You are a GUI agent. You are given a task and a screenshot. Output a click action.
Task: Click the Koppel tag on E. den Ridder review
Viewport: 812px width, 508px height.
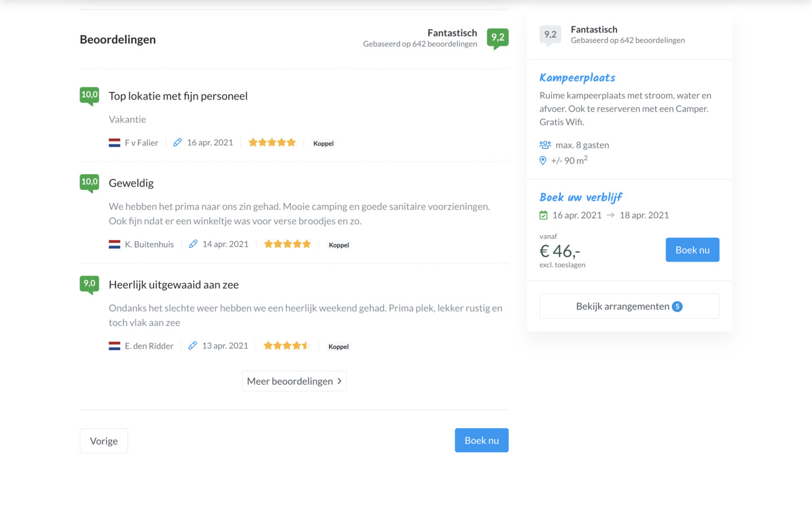click(339, 347)
